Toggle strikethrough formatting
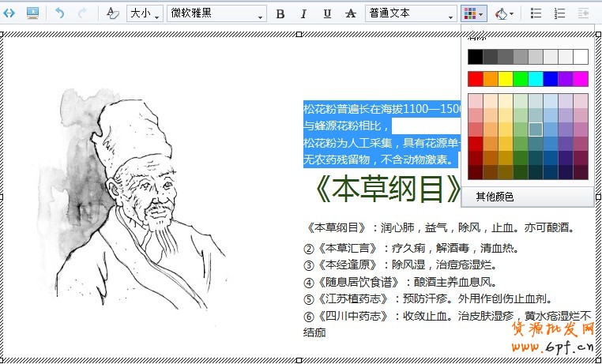This screenshot has height=364, width=602. tap(350, 13)
